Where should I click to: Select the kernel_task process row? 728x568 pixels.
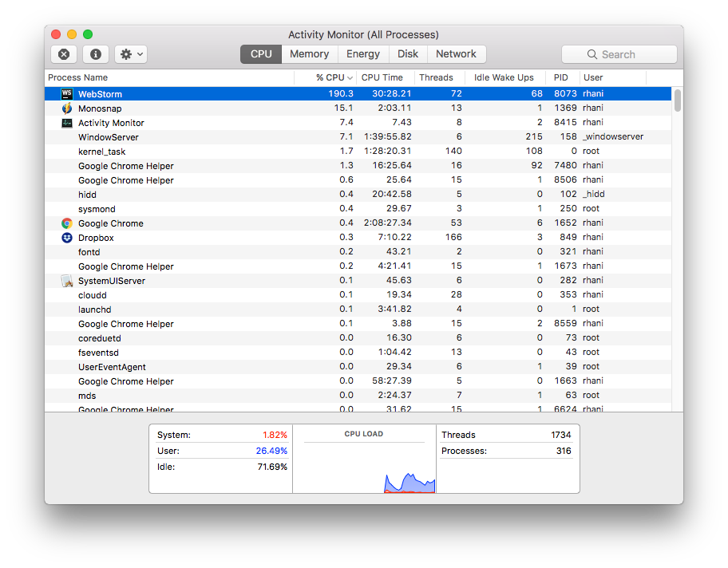tap(358, 152)
